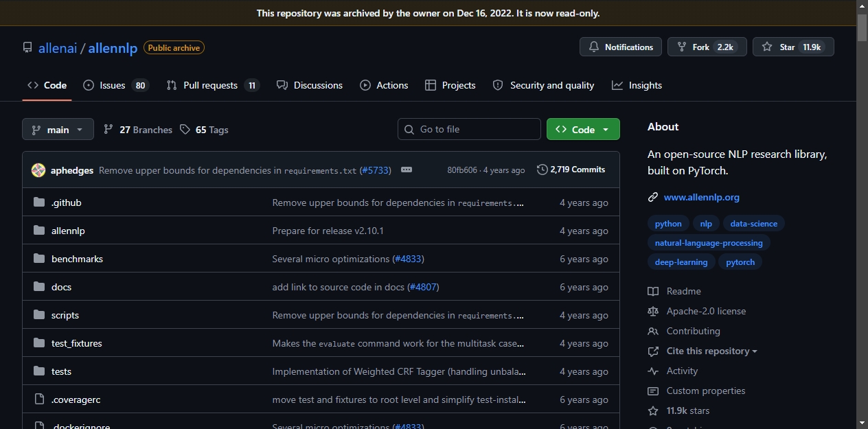Click the allennlp repository name link
The width and height of the screenshot is (868, 429).
(x=113, y=49)
